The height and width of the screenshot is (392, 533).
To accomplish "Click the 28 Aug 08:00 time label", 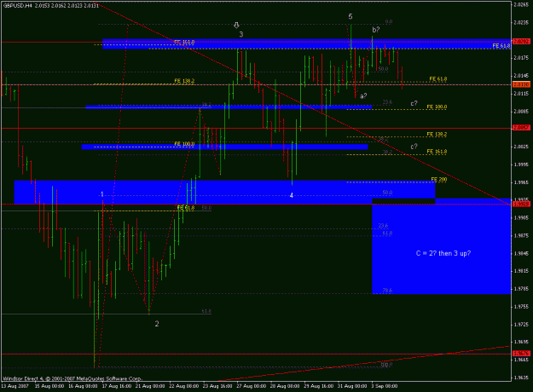I will point(285,386).
